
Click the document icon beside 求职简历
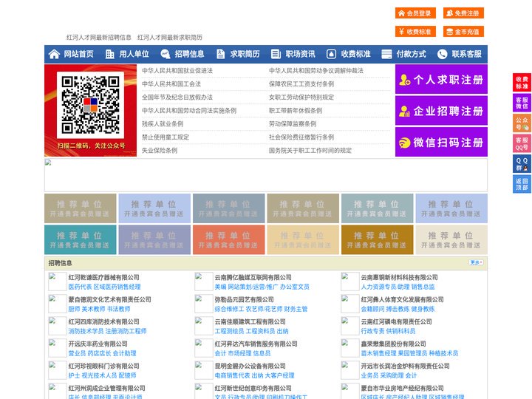220,54
